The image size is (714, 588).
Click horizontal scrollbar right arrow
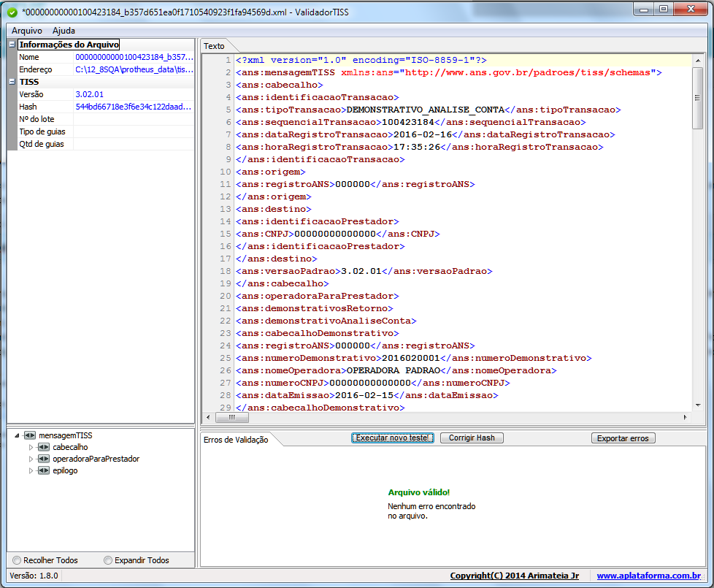point(686,417)
